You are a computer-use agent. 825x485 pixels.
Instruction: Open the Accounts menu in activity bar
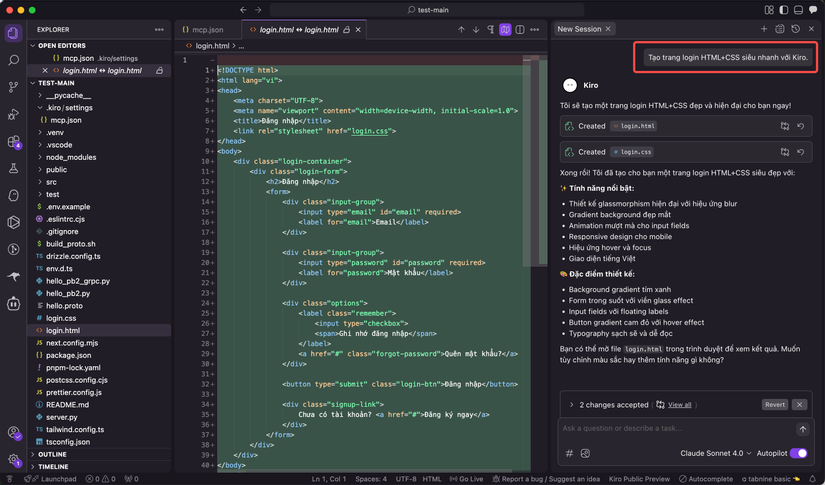tap(14, 433)
